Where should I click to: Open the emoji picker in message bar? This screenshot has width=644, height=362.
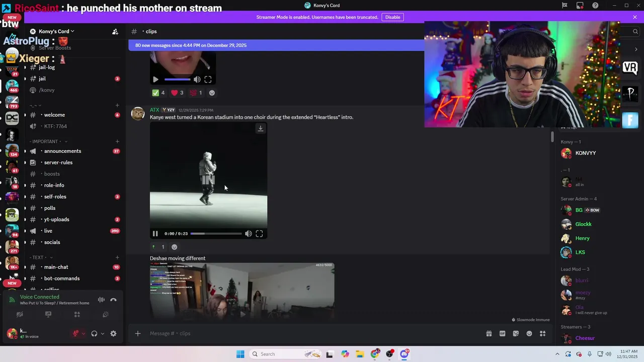pos(529,333)
